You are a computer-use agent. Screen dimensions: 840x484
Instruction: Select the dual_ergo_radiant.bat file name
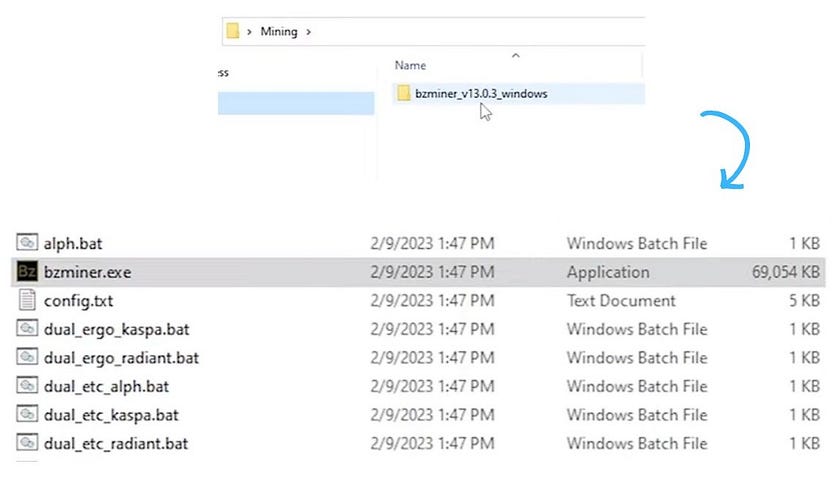[121, 358]
